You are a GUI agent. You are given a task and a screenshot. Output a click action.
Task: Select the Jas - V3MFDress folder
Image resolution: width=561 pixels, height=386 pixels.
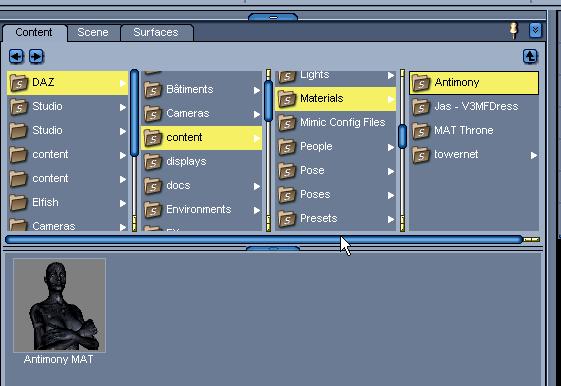coord(474,107)
